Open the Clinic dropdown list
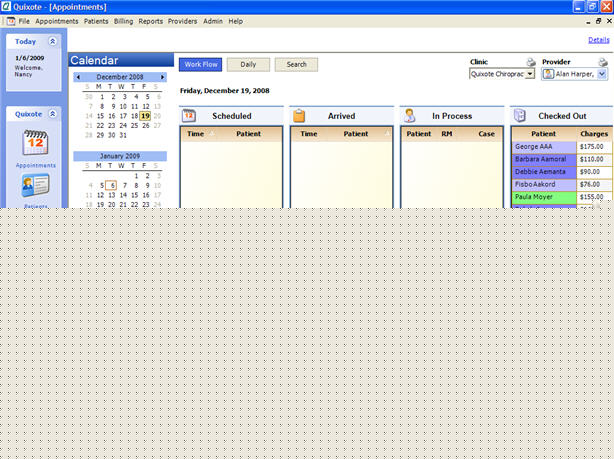Viewport: 614px width, 459px height. coord(530,74)
